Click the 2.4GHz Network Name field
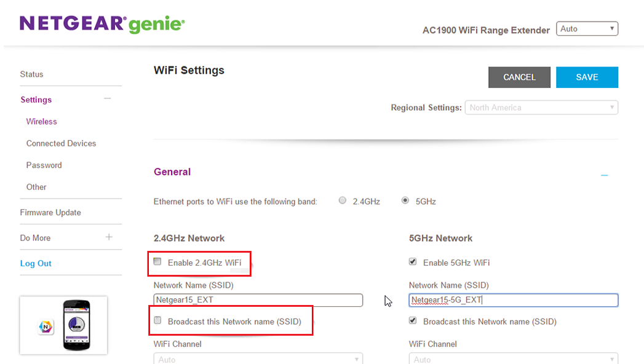The width and height of the screenshot is (644, 364). coord(258,300)
